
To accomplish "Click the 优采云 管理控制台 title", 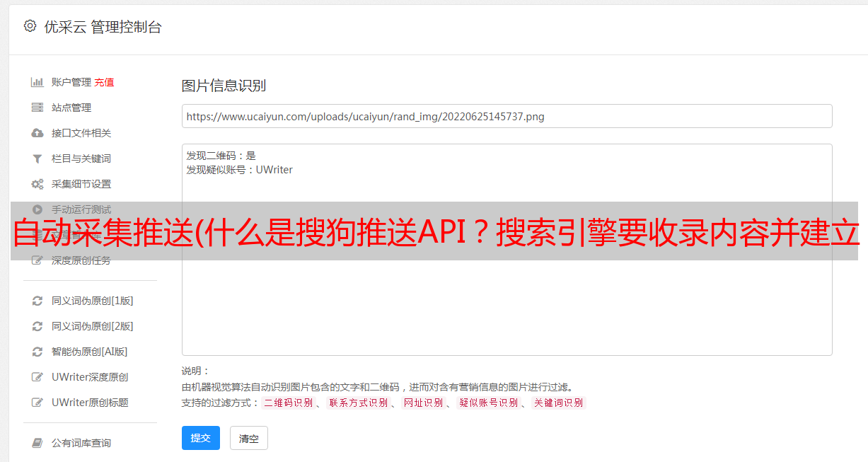I will tap(103, 27).
